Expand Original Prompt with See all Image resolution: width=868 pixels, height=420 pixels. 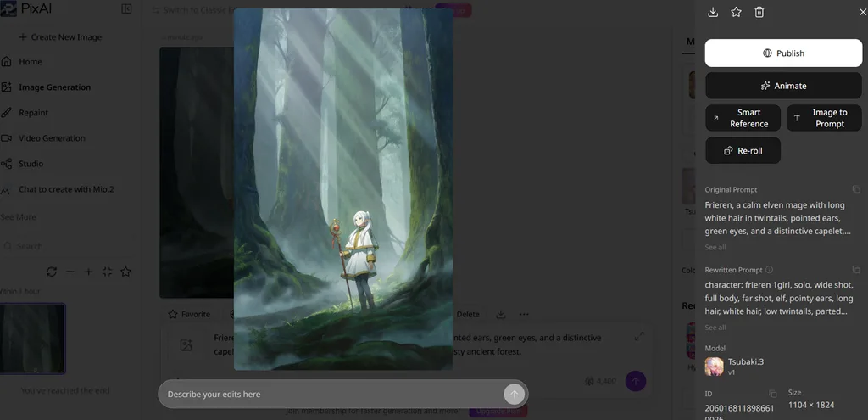tap(715, 247)
